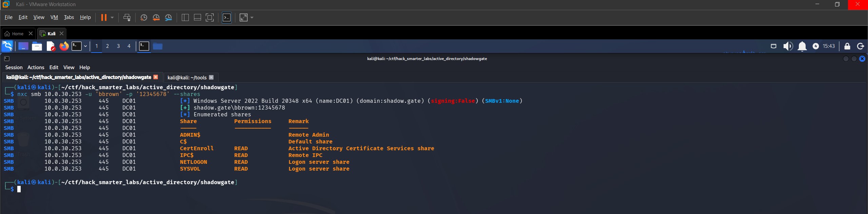
Task: Click the stretch guest display icon
Action: tap(243, 17)
